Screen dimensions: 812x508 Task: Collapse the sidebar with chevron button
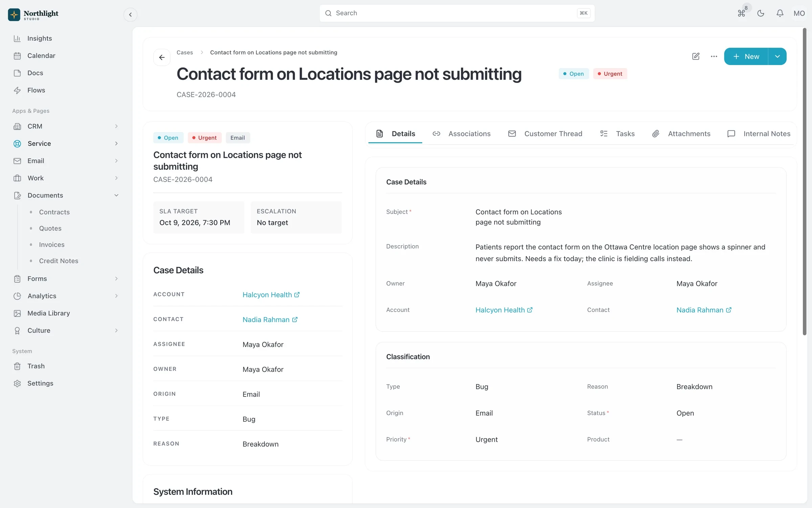pos(130,15)
